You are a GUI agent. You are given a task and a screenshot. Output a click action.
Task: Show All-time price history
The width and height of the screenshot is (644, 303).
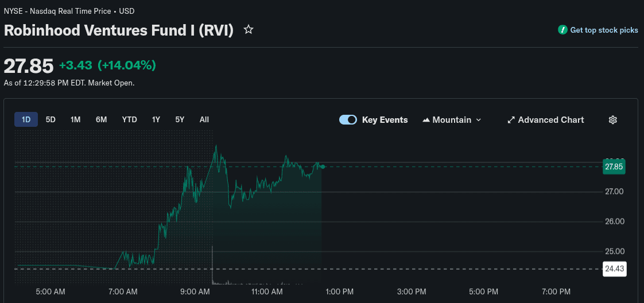tap(204, 119)
